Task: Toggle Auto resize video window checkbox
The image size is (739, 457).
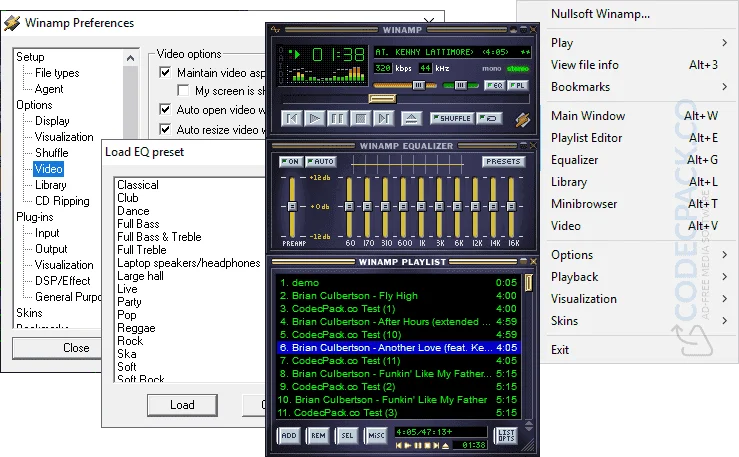Action: tap(165, 129)
